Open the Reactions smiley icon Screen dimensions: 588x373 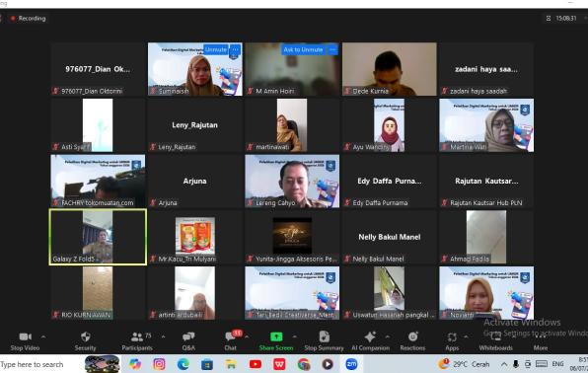[412, 336]
